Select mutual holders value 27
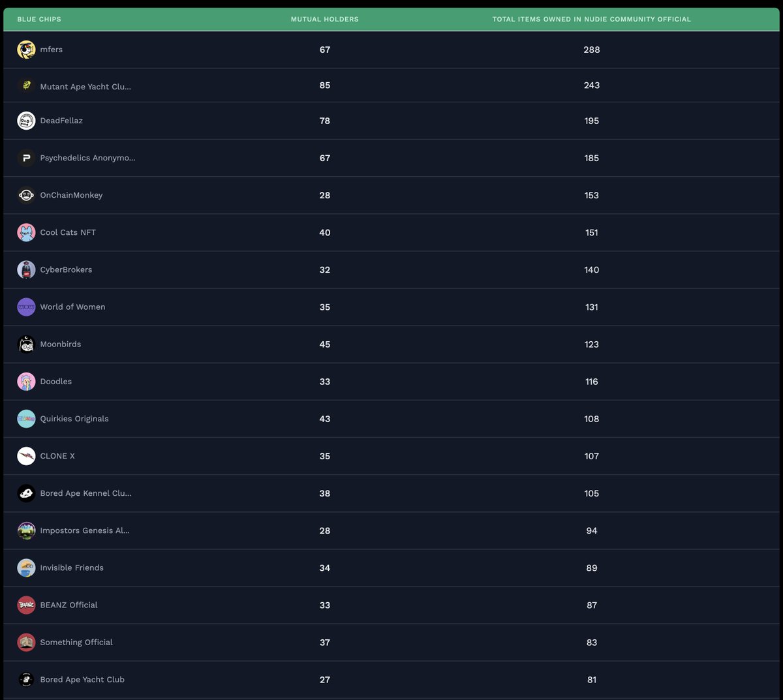The width and height of the screenshot is (783, 700). point(325,679)
